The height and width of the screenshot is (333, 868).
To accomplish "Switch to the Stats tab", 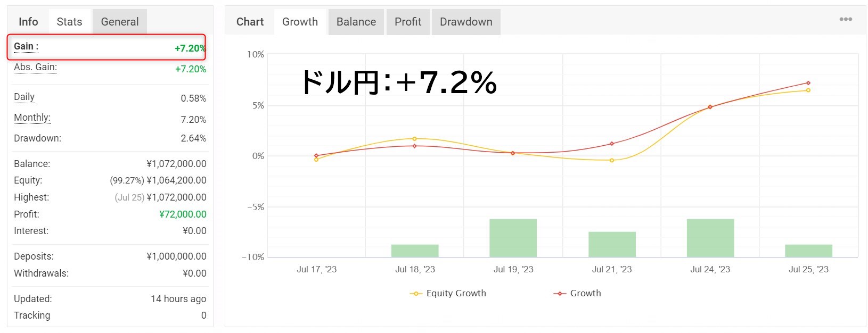I will tap(69, 22).
